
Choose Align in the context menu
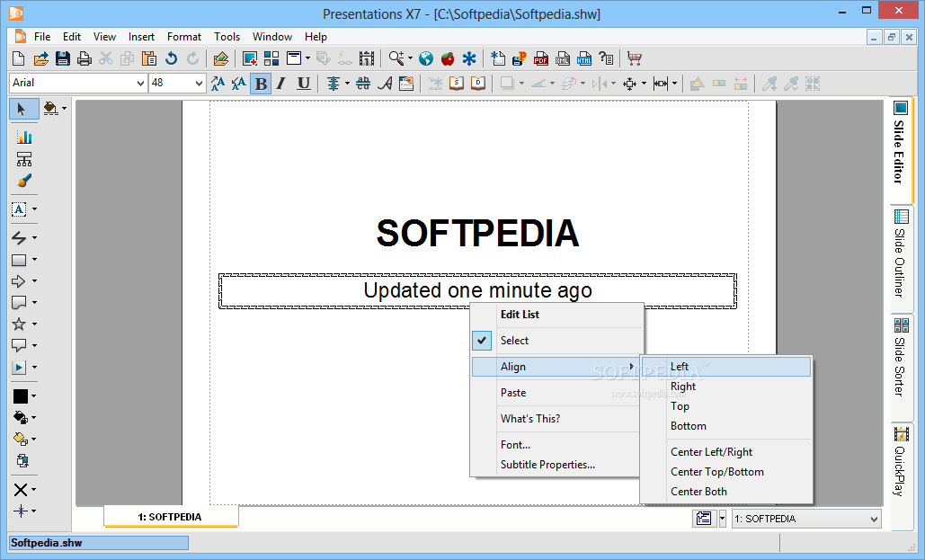557,367
